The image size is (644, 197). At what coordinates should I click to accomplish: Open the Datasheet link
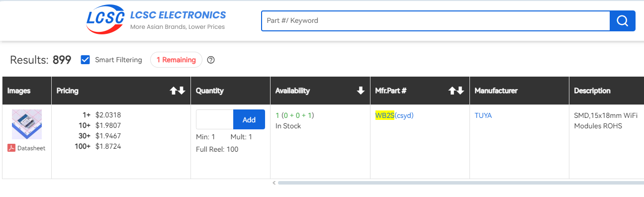[x=31, y=148]
